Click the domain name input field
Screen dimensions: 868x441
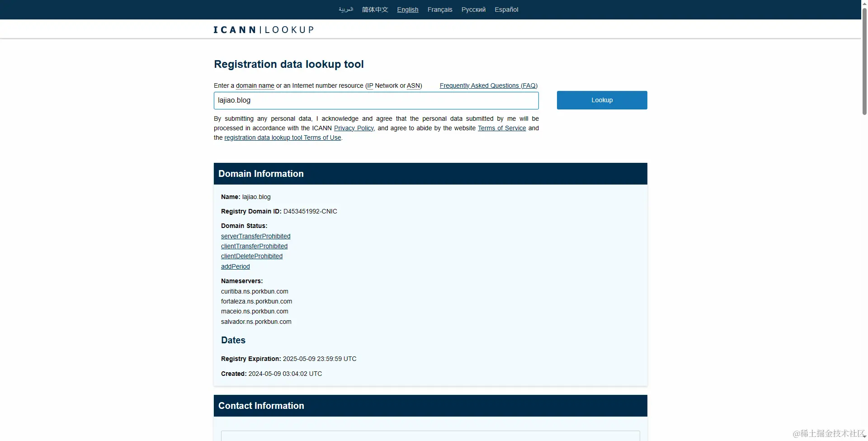(x=376, y=100)
